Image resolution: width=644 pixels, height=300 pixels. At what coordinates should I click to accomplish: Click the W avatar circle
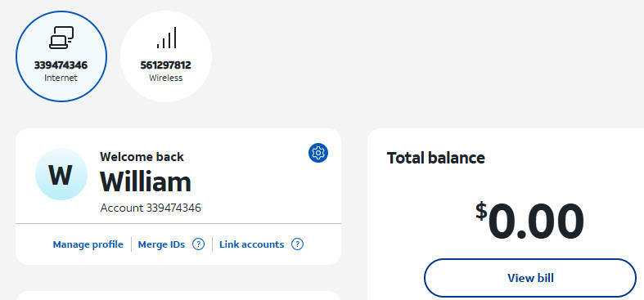pyautogui.click(x=61, y=174)
